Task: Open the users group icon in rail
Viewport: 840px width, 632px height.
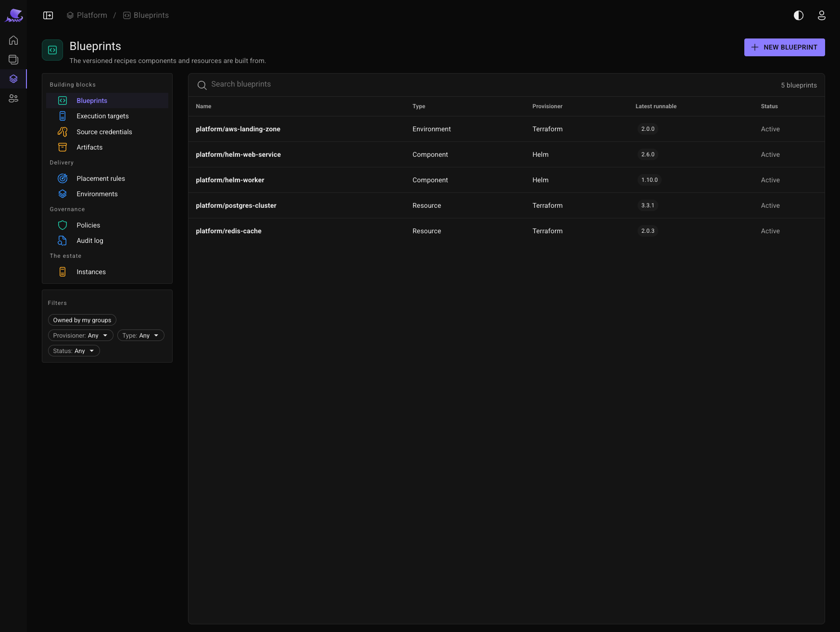Action: (13, 99)
